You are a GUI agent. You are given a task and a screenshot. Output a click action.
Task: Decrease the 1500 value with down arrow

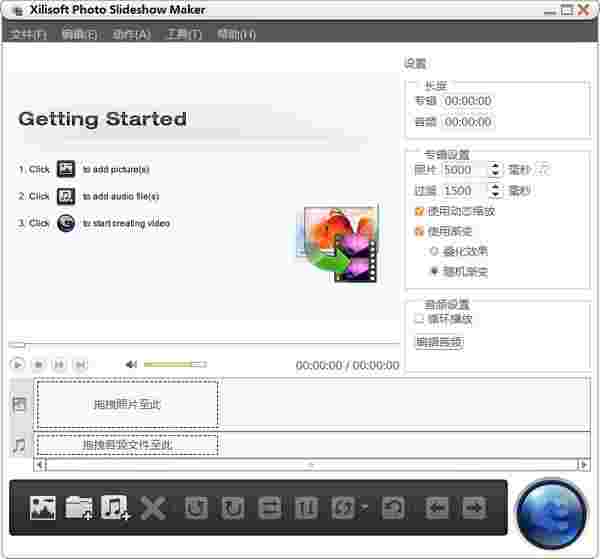[x=496, y=194]
